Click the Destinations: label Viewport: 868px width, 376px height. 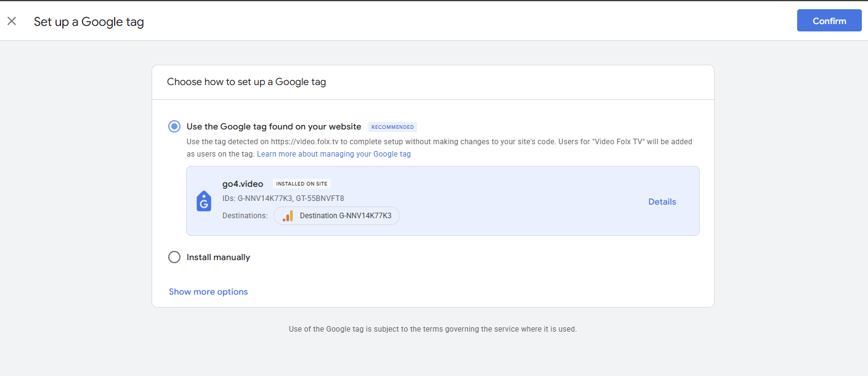pyautogui.click(x=245, y=216)
